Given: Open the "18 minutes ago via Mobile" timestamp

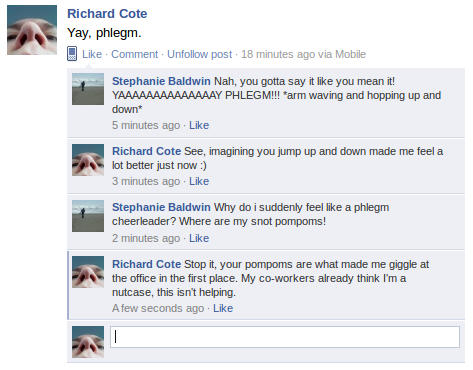Looking at the screenshot, I should pos(303,54).
